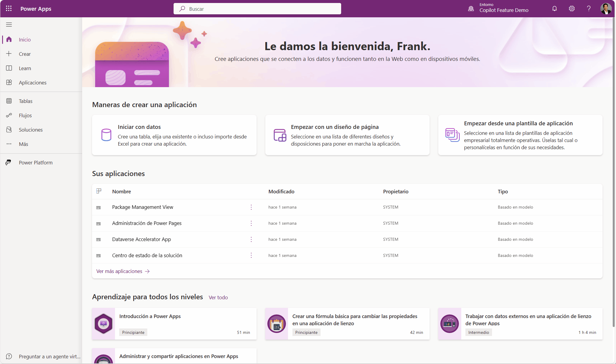This screenshot has height=364, width=616.
Task: Click Ver todo next to Aprendizaje
Action: coord(218,297)
